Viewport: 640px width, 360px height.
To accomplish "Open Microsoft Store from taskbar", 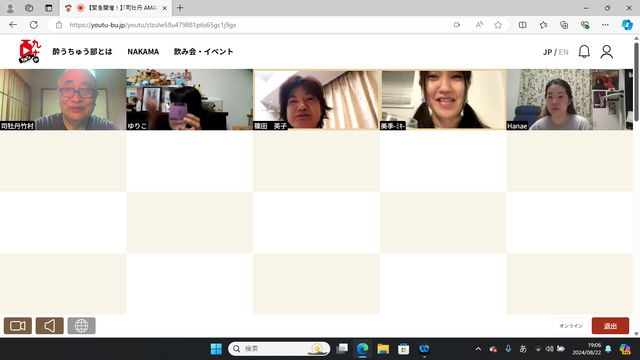I will click(x=403, y=349).
